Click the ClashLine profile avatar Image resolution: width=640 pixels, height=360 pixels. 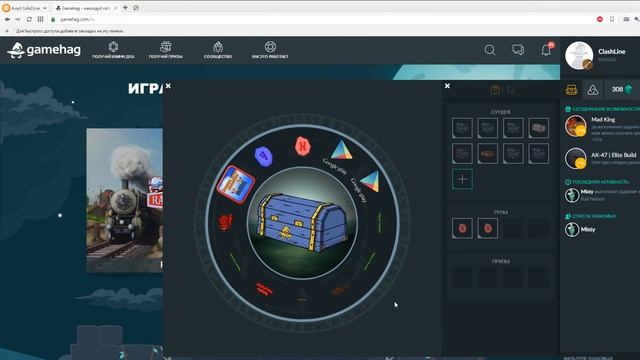tap(579, 55)
